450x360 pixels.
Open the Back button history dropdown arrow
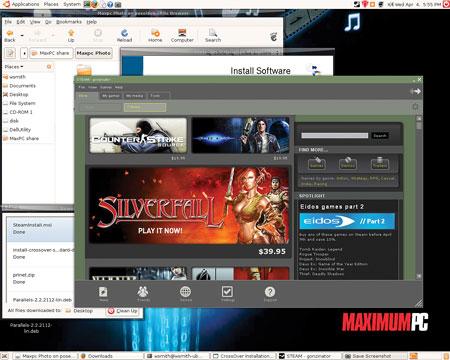point(22,35)
